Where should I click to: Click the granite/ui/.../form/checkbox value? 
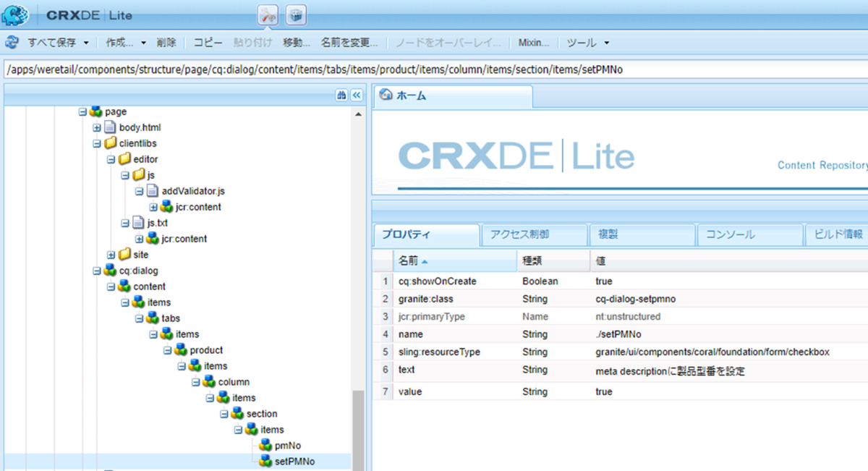[712, 352]
